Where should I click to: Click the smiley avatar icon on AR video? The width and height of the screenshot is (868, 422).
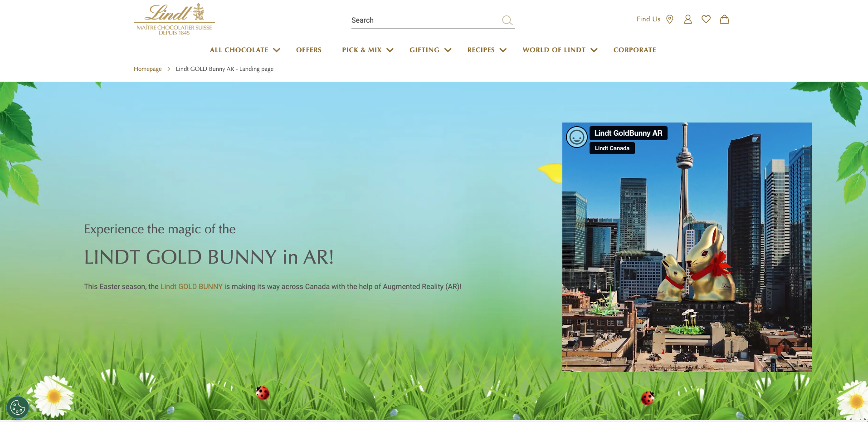pyautogui.click(x=577, y=137)
